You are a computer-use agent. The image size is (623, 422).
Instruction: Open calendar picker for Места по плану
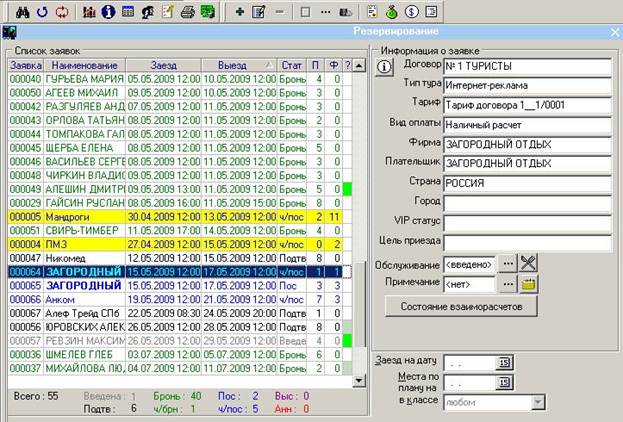click(503, 382)
